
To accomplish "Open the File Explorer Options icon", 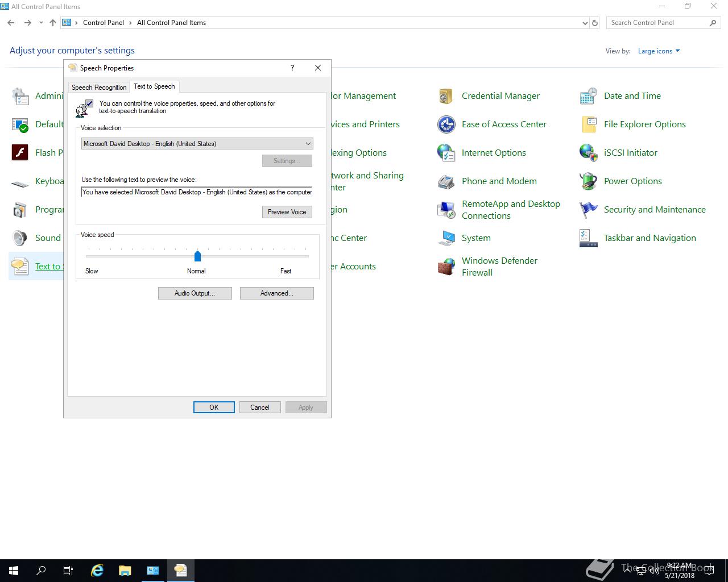I will [x=588, y=124].
